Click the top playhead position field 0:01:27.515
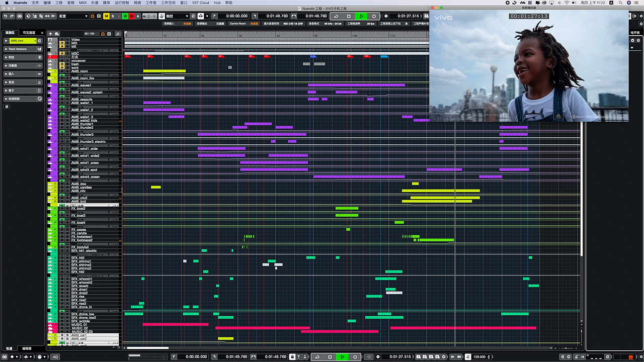Screen dimensions: 644x362 407,16
